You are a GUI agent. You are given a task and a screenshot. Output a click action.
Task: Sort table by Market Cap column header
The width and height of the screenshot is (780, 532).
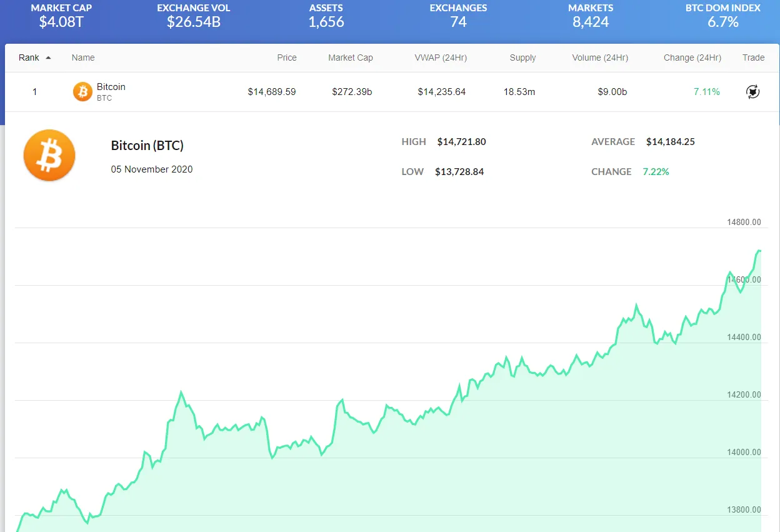351,58
